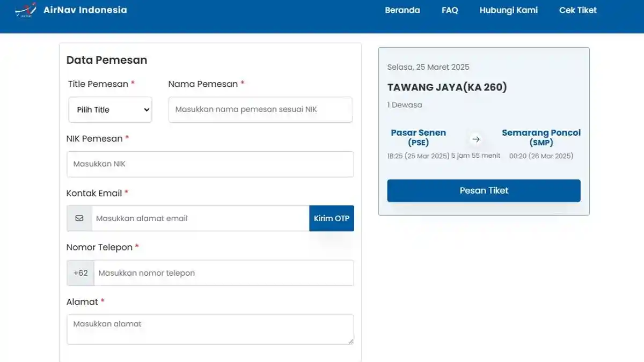Focus the Kontak Email input field

pos(199,218)
